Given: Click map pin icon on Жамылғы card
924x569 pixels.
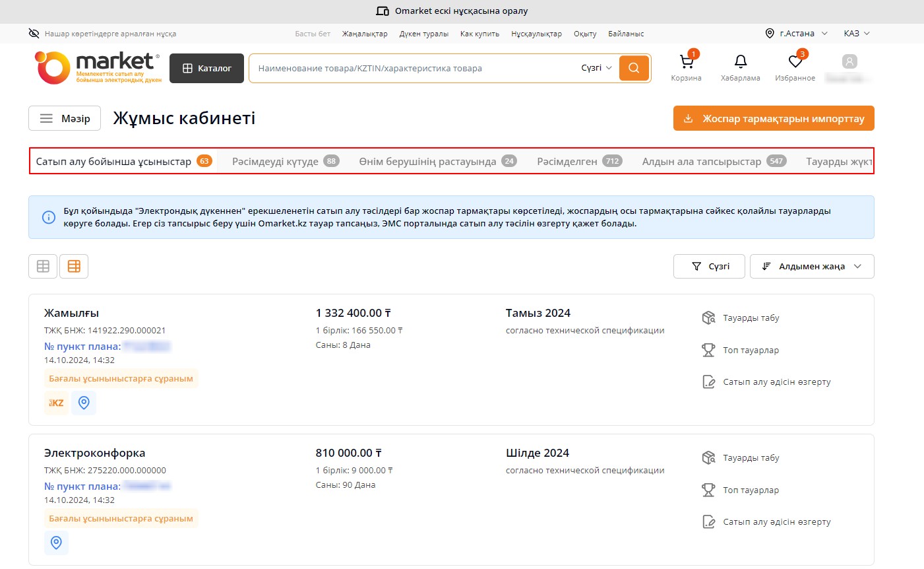Looking at the screenshot, I should click(x=84, y=403).
